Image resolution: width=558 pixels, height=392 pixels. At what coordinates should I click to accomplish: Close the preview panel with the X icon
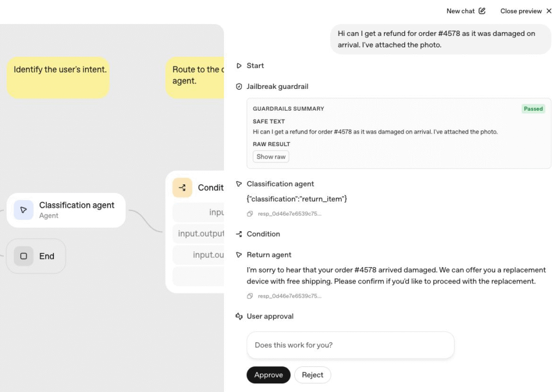[549, 11]
